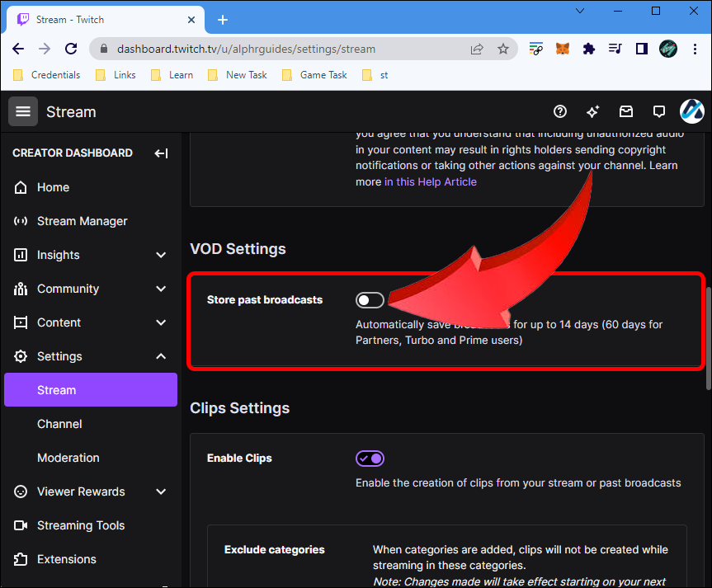Screen dimensions: 712x588
Task: Click the Clips Settings heading
Action: point(240,407)
